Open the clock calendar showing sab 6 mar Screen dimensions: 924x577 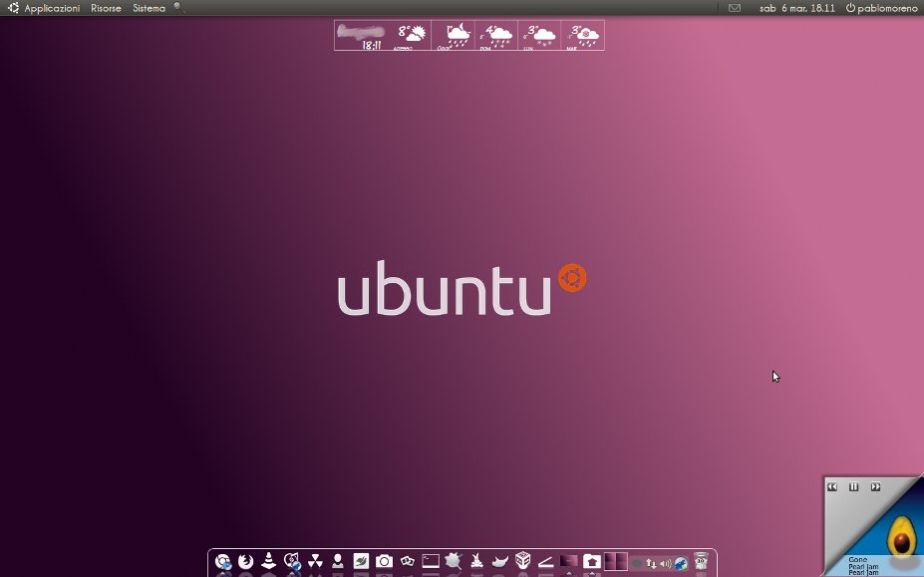tap(796, 8)
